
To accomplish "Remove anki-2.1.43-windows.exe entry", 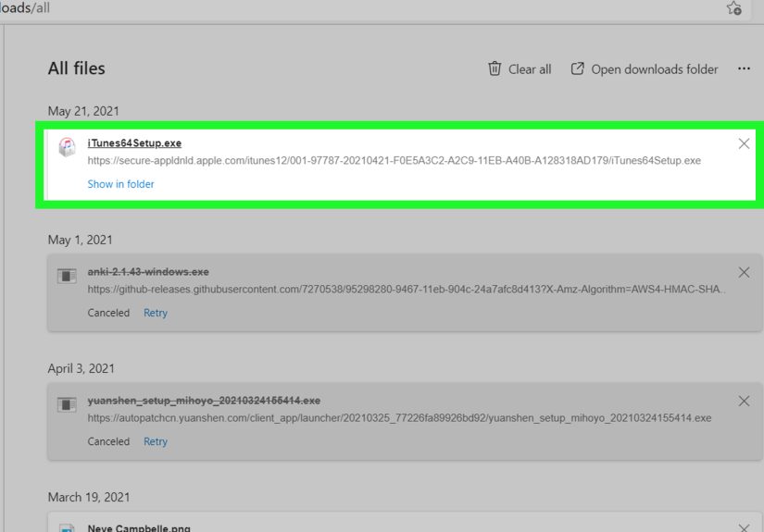I will [x=744, y=273].
